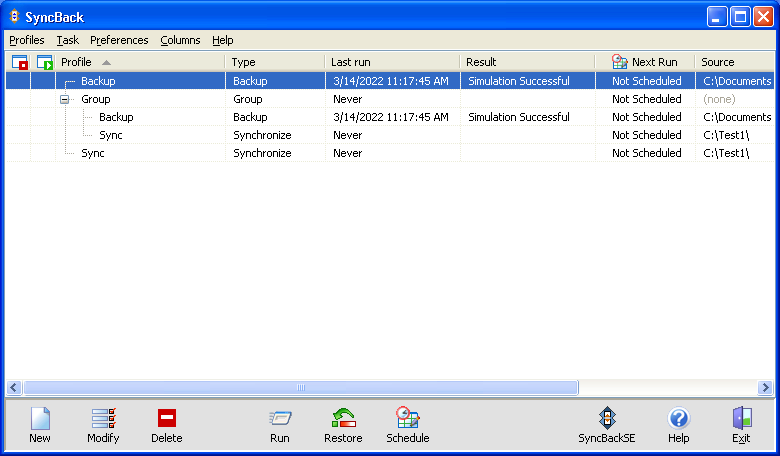Open the Profiles menu
The image size is (780, 456).
(x=27, y=40)
